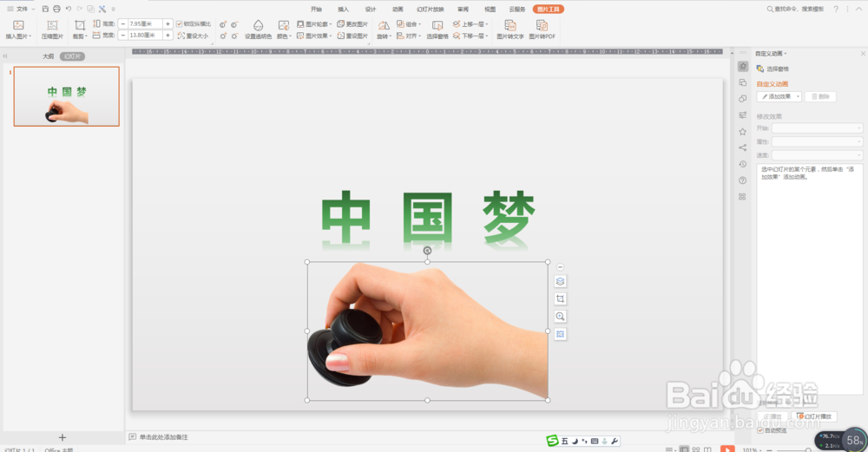
Task: Switch to reading view in status bar
Action: pyautogui.click(x=707, y=449)
